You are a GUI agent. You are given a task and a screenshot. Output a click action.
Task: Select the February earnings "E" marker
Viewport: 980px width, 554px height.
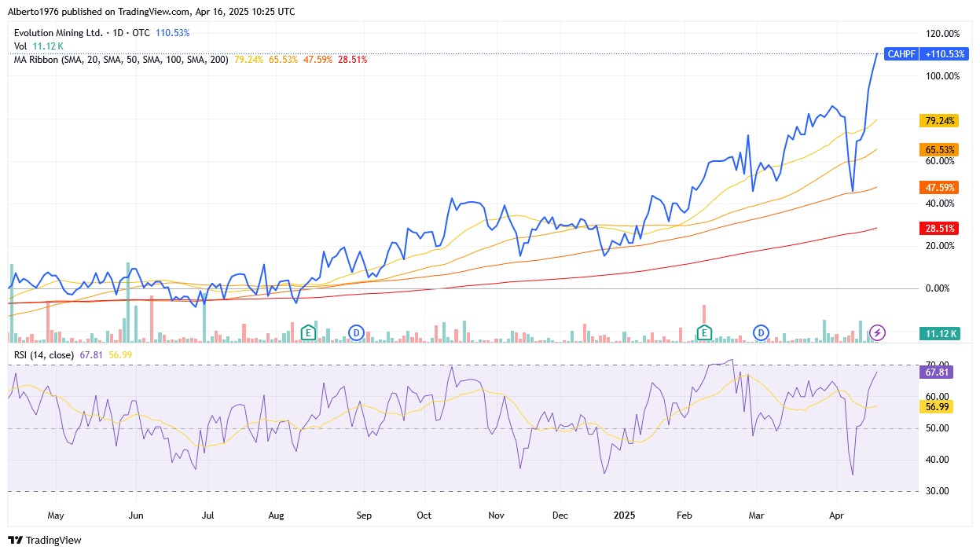[704, 332]
